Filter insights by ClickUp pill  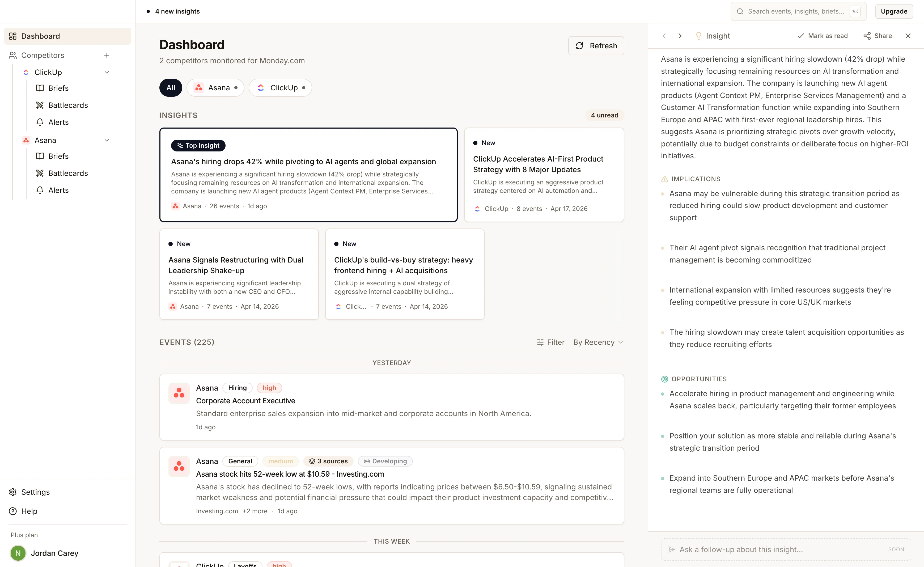pyautogui.click(x=280, y=87)
